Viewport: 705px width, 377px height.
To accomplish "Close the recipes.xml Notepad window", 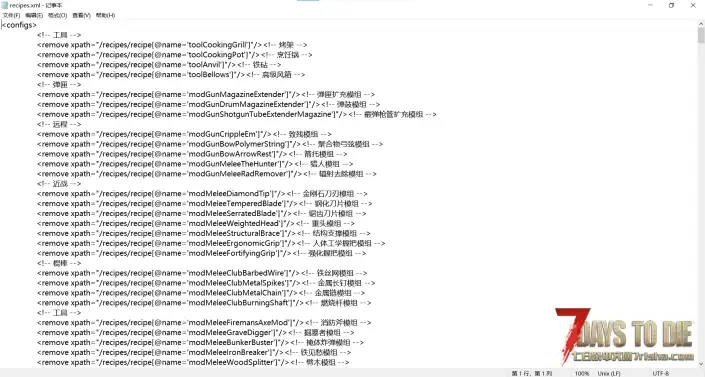I will click(x=693, y=5).
